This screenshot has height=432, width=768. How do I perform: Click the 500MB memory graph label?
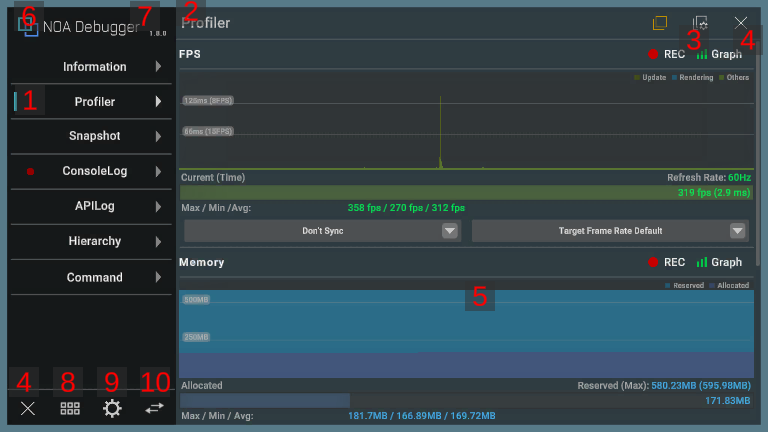tap(196, 300)
